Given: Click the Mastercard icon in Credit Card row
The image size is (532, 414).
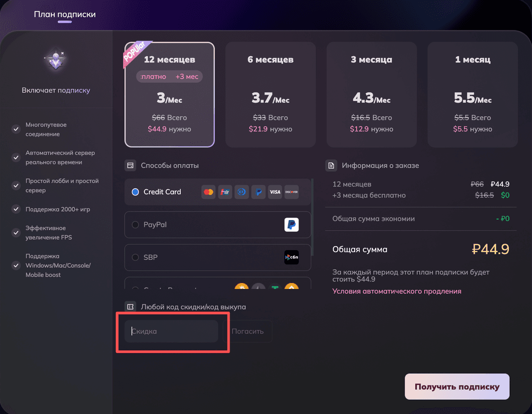Looking at the screenshot, I should pos(208,192).
